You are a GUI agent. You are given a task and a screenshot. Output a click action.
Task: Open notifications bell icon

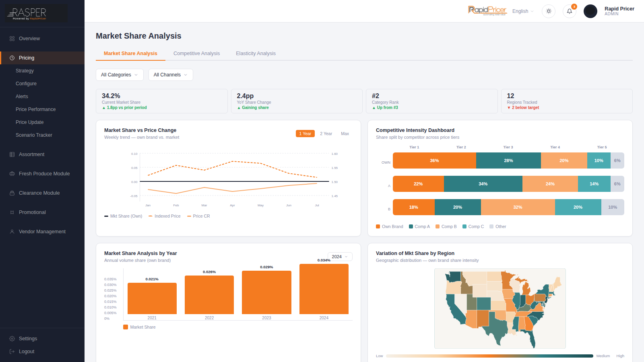click(x=570, y=11)
